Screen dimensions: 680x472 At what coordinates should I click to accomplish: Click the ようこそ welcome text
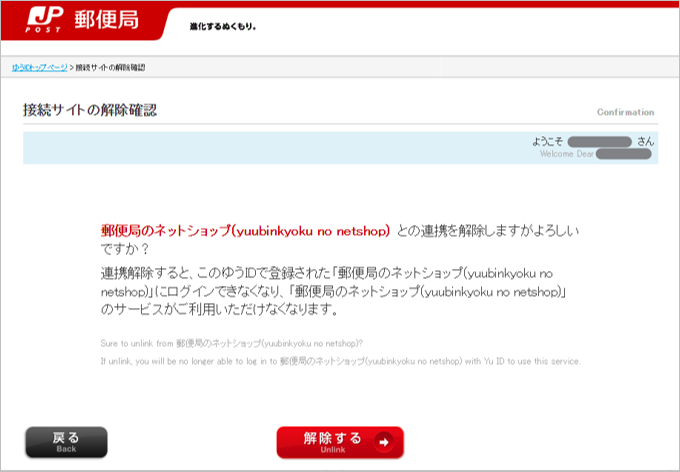click(x=548, y=141)
